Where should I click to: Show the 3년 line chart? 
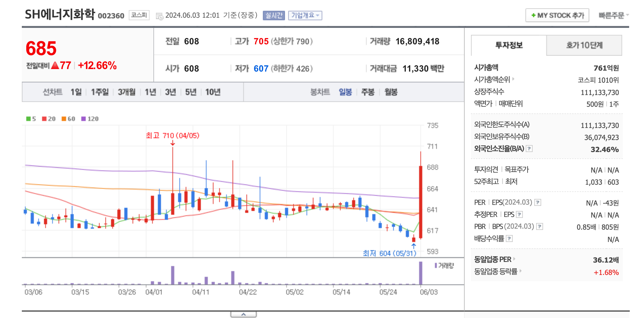170,92
